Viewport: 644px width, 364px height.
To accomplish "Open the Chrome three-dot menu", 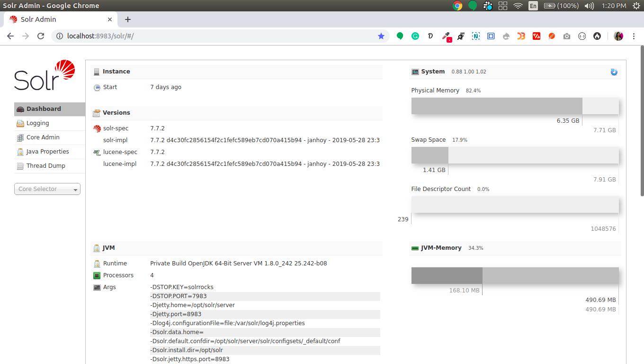I will coord(634,36).
